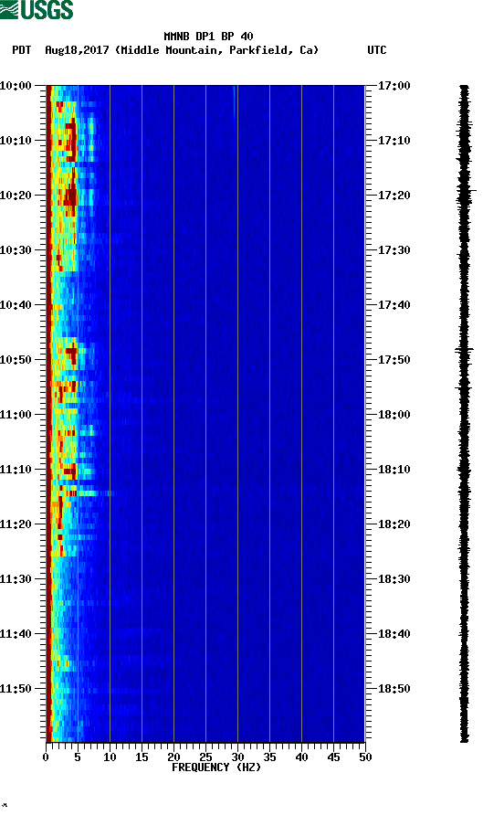
Task: Click the '18:30' UTC time label
Action: tap(394, 579)
